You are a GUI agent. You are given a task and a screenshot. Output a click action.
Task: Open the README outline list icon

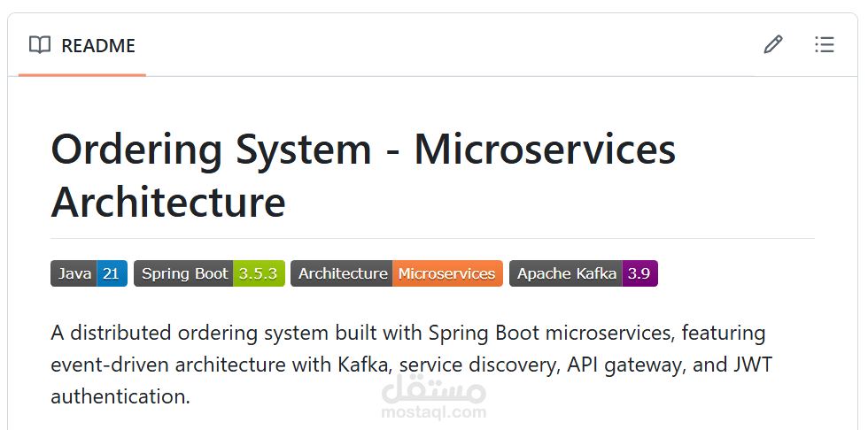coord(825,45)
